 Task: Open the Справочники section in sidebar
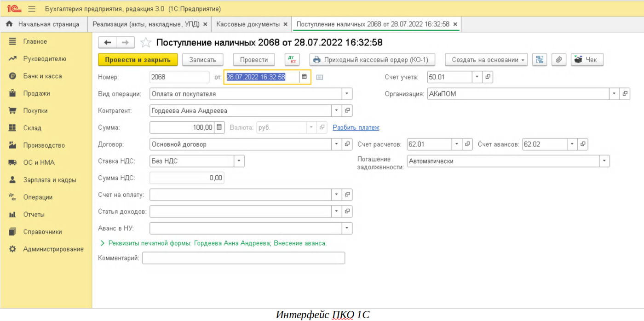pyautogui.click(x=43, y=232)
